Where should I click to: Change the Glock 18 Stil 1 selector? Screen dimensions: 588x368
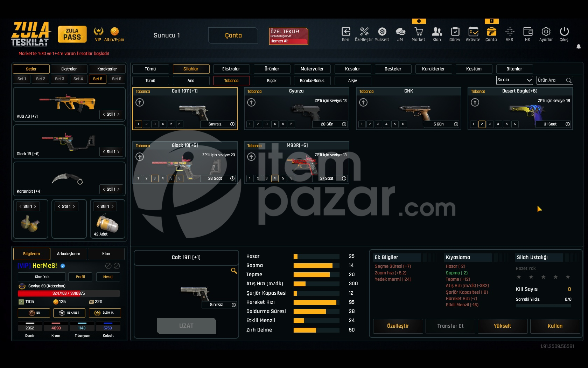(x=111, y=152)
